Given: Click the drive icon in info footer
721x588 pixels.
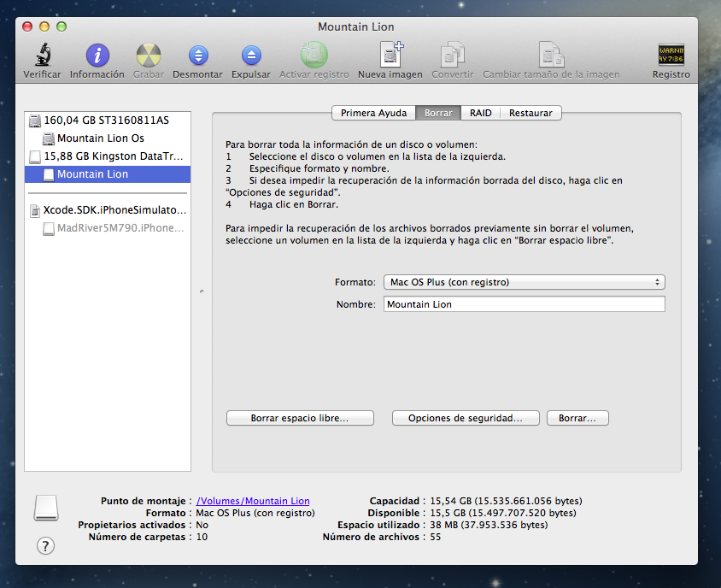Looking at the screenshot, I should tap(46, 508).
